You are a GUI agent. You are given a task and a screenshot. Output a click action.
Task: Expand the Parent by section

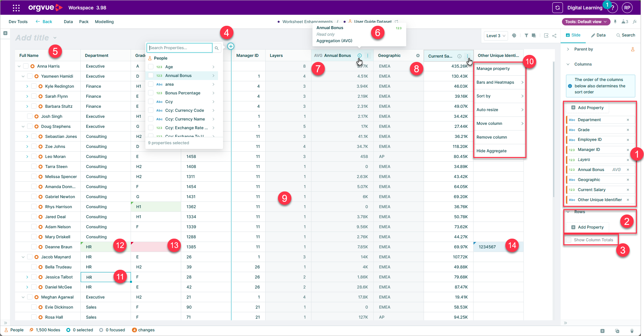[x=568, y=49]
